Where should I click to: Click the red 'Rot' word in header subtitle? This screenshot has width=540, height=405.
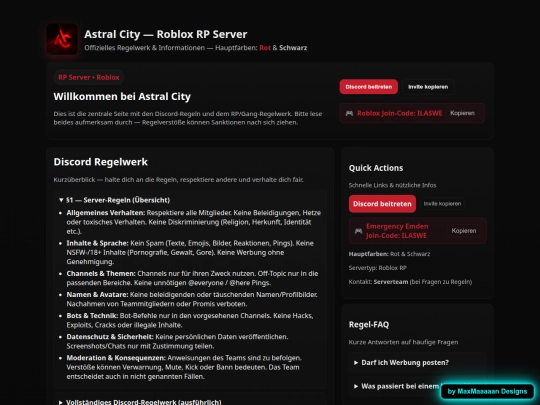point(265,48)
